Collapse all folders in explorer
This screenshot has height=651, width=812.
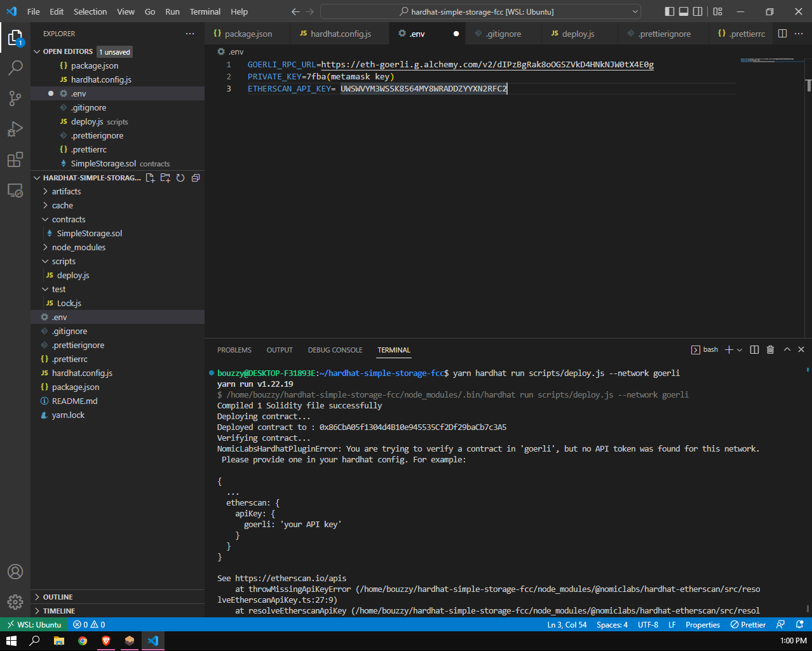[x=196, y=178]
